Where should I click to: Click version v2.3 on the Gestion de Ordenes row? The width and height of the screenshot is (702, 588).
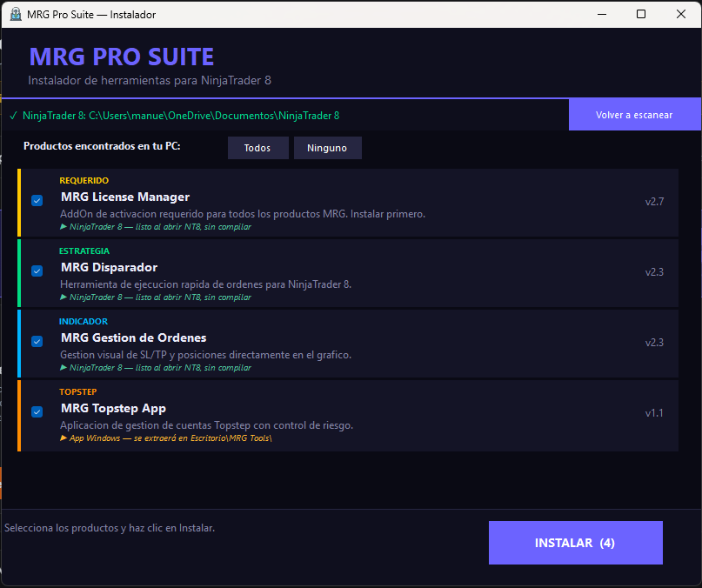(654, 343)
